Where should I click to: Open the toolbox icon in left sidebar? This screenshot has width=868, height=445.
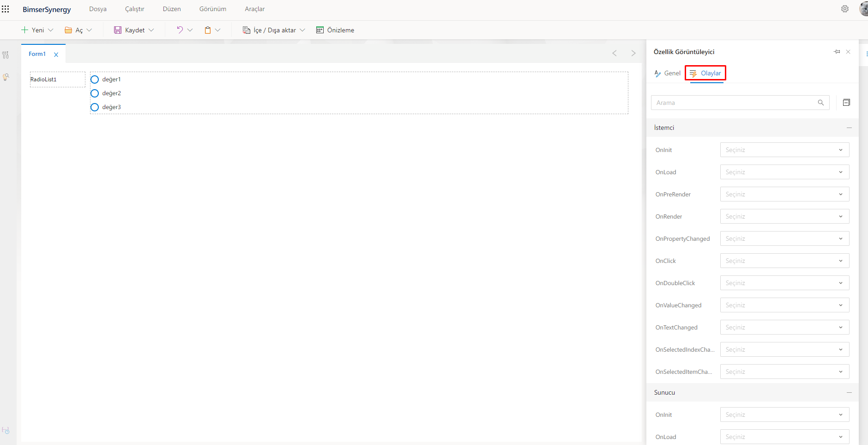coord(6,55)
